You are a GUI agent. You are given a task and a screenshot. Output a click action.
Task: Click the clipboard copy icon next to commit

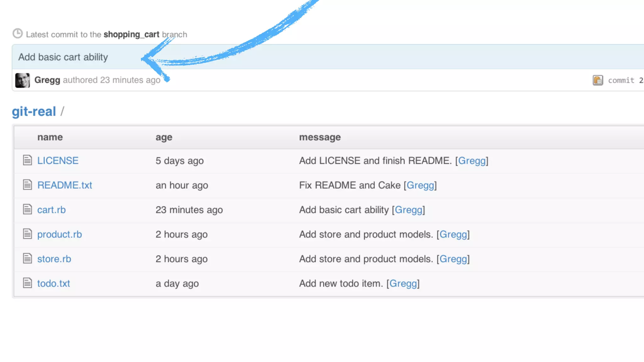[598, 80]
